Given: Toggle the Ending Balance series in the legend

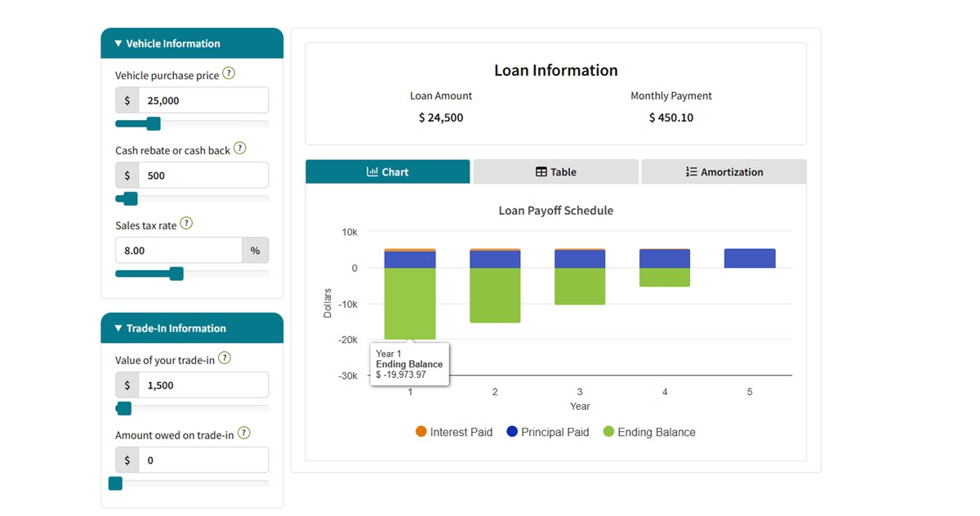Looking at the screenshot, I should [x=650, y=432].
